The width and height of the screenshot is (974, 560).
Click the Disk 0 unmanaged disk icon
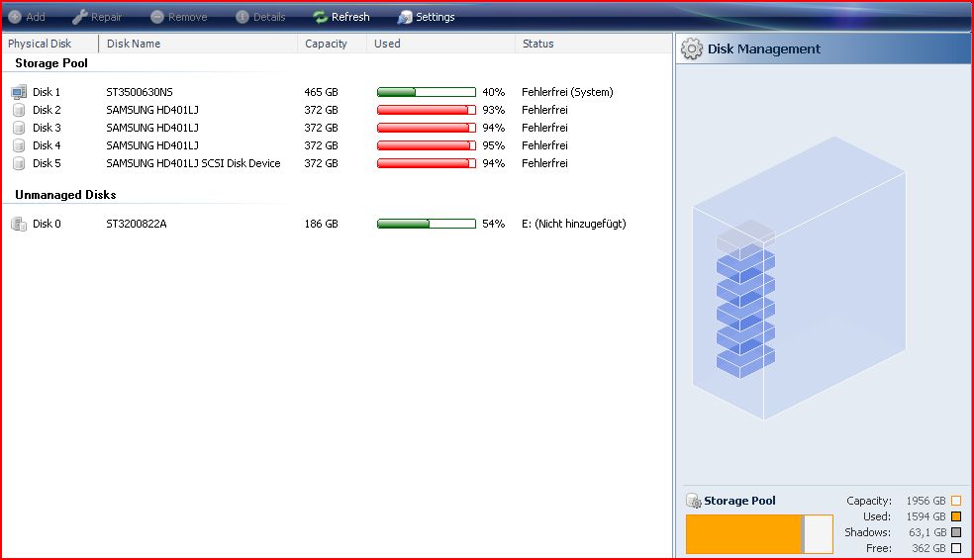(19, 224)
